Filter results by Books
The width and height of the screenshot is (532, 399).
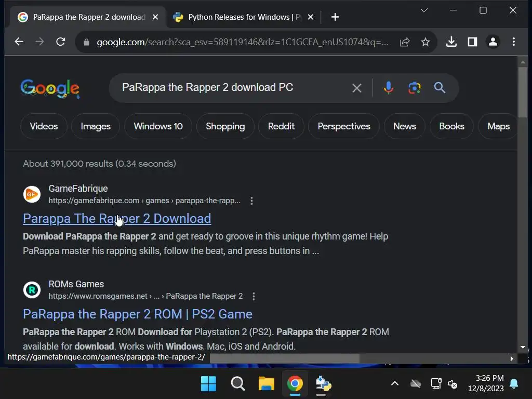pyautogui.click(x=451, y=126)
